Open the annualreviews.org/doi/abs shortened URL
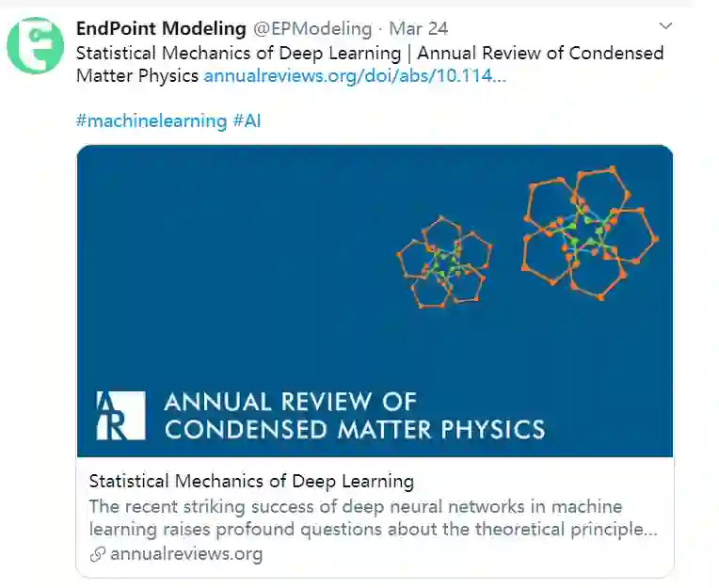Viewport: 719px width, 588px height. [355, 75]
